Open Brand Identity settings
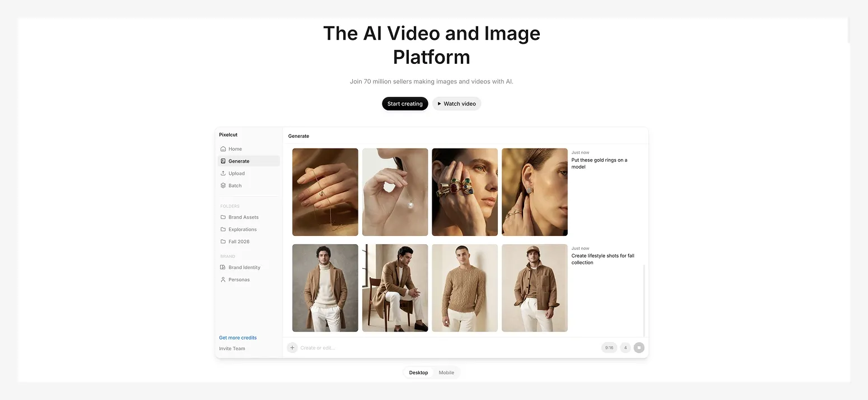Image resolution: width=868 pixels, height=400 pixels. point(249,268)
